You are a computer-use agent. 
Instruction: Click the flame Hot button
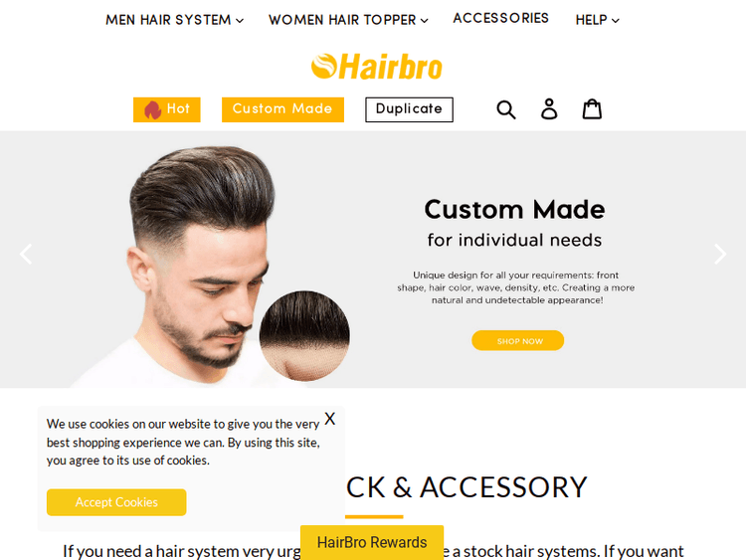[x=166, y=109]
